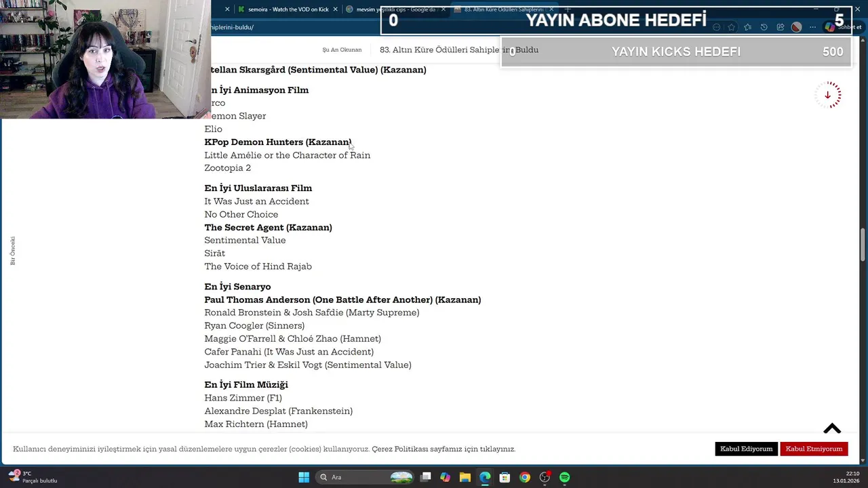The height and width of the screenshot is (488, 868).
Task: Click the text Zootopia 2
Action: tap(228, 168)
